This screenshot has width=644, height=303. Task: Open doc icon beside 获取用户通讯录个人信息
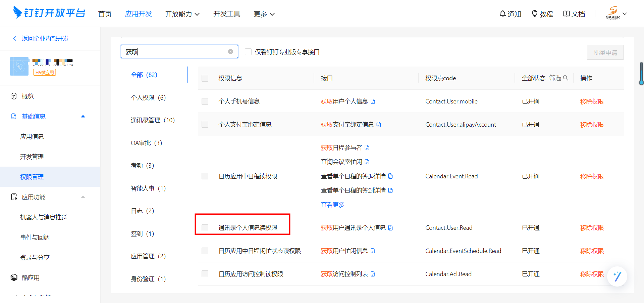coord(390,228)
